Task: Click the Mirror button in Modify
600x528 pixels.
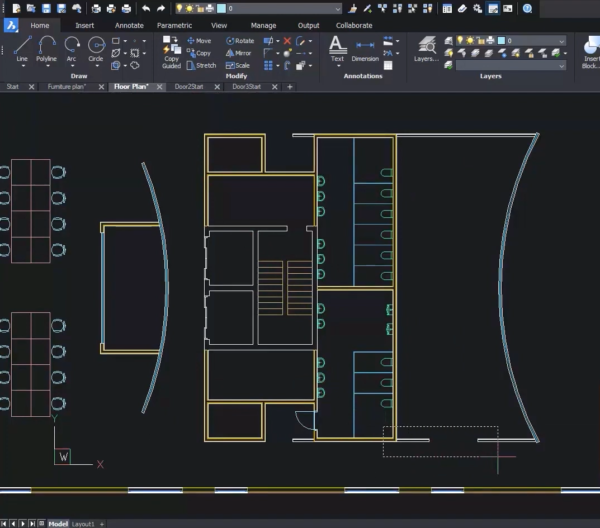Action: [238, 53]
